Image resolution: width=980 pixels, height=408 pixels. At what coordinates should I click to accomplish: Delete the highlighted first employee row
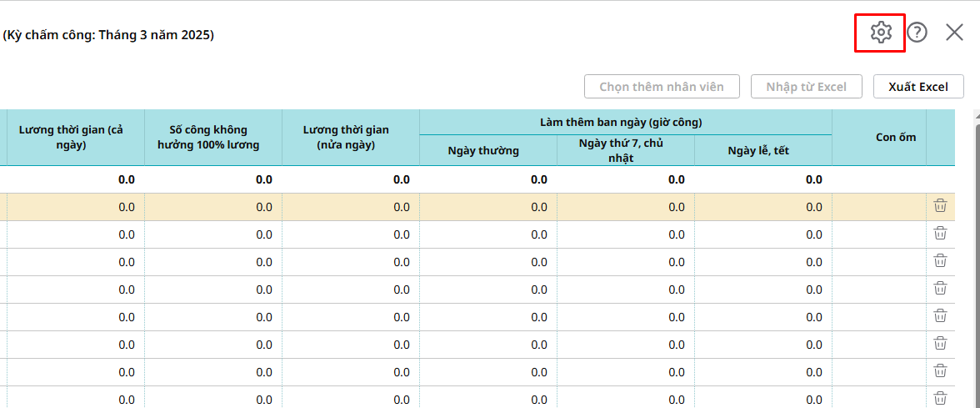(x=940, y=206)
